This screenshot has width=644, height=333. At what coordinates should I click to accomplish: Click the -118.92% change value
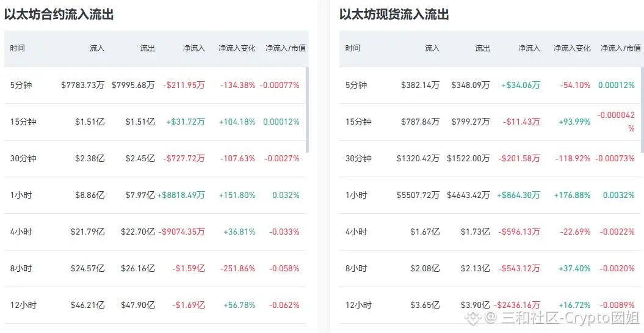click(573, 158)
